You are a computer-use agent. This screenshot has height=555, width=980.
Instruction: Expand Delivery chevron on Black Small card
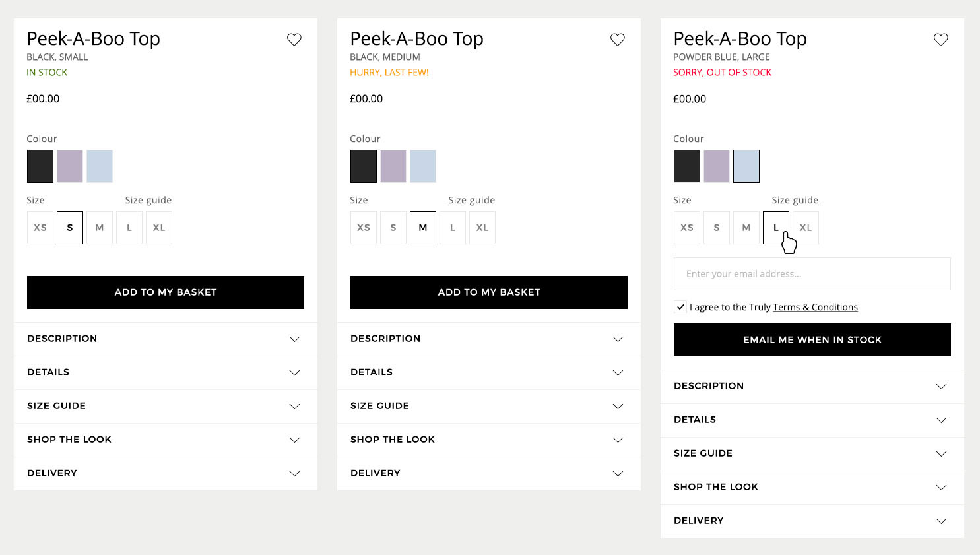[x=294, y=474]
